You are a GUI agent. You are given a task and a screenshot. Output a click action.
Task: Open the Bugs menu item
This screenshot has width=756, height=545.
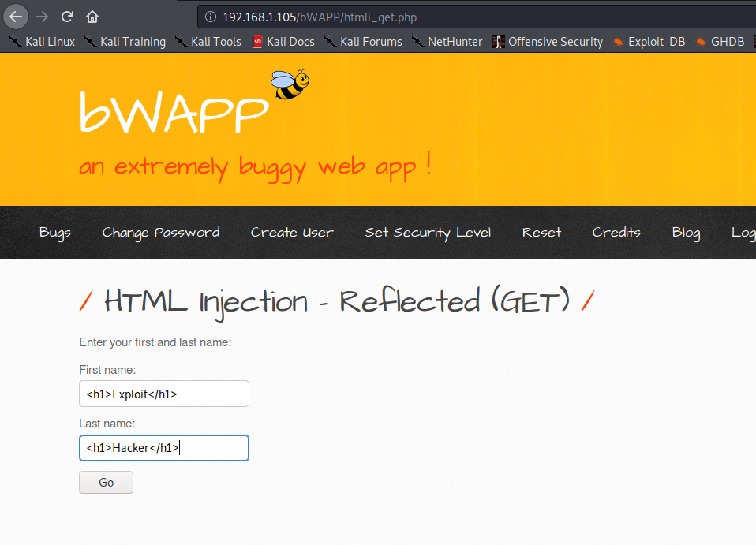coord(54,233)
